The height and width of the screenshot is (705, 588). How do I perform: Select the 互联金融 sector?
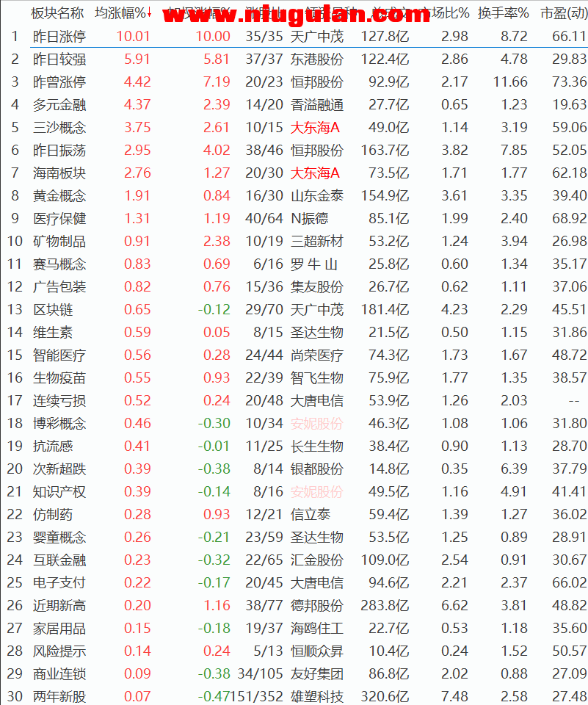tap(59, 560)
